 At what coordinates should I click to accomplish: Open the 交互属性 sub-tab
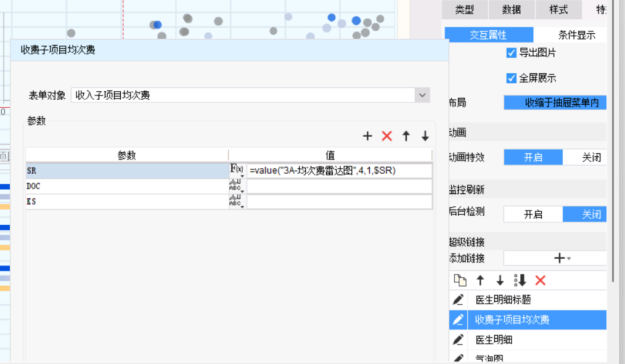tap(489, 34)
